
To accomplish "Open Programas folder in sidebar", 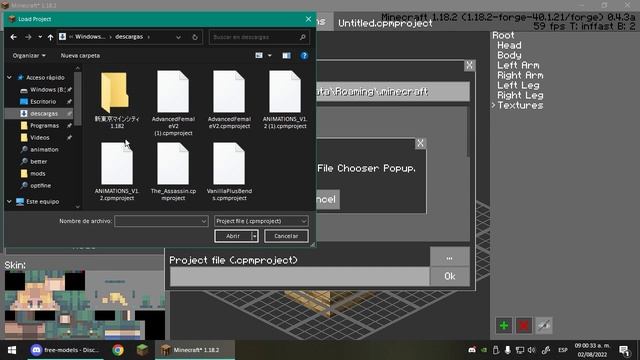I will [x=44, y=125].
